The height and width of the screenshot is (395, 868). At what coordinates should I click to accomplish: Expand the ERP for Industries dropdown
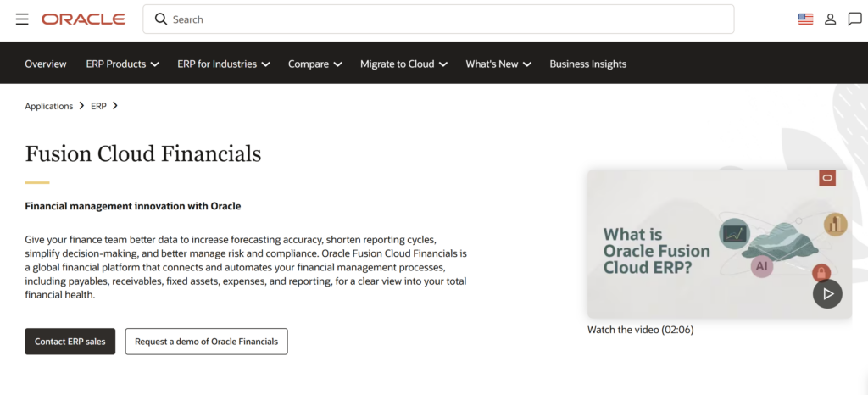click(224, 64)
